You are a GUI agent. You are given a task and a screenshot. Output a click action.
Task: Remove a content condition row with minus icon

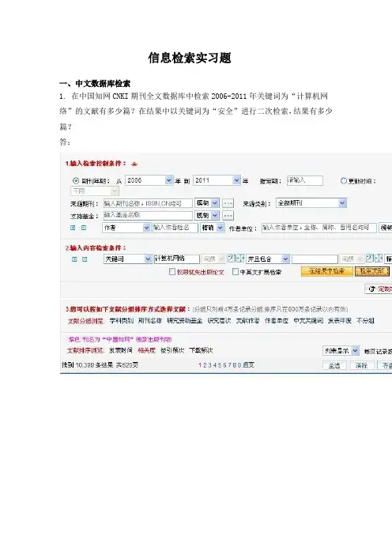point(85,259)
